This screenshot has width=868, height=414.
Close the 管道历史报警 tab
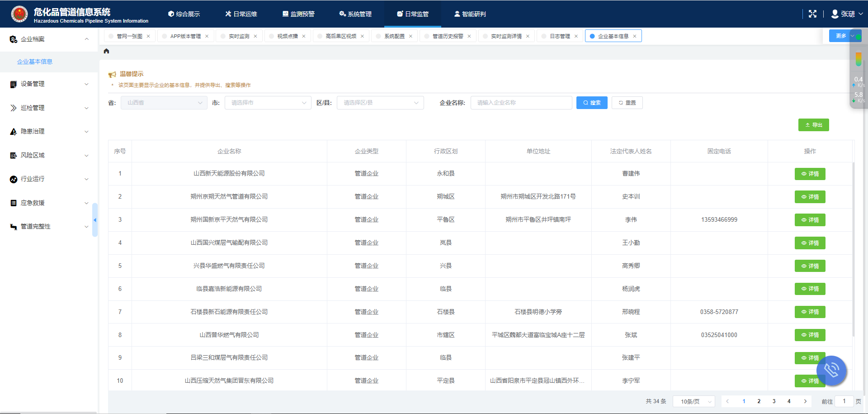click(469, 36)
